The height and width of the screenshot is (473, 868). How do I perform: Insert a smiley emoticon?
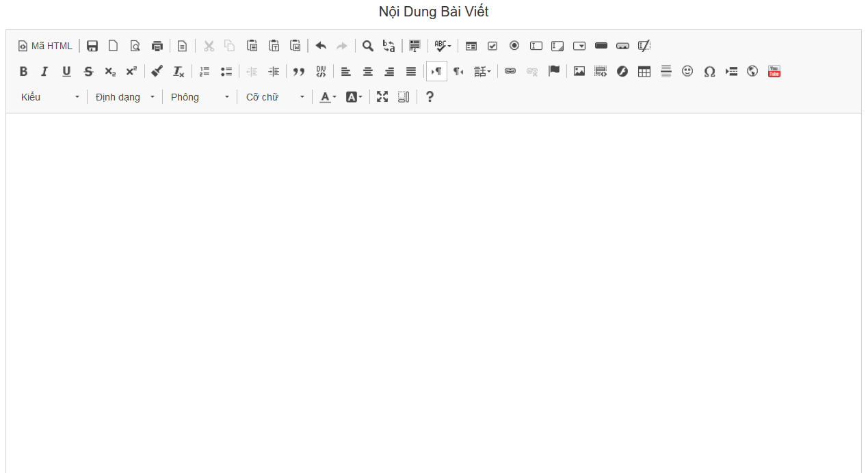click(687, 71)
